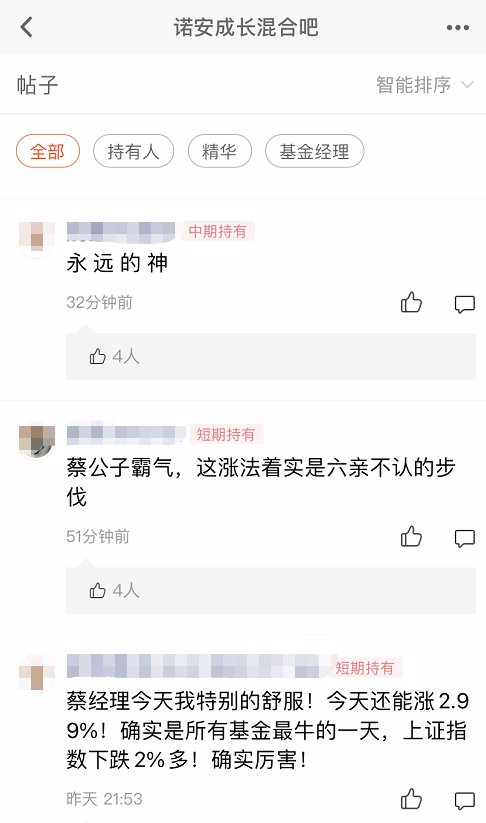Image resolution: width=486 pixels, height=823 pixels.
Task: Like the 蔡公子霸气 post
Action: [x=411, y=537]
